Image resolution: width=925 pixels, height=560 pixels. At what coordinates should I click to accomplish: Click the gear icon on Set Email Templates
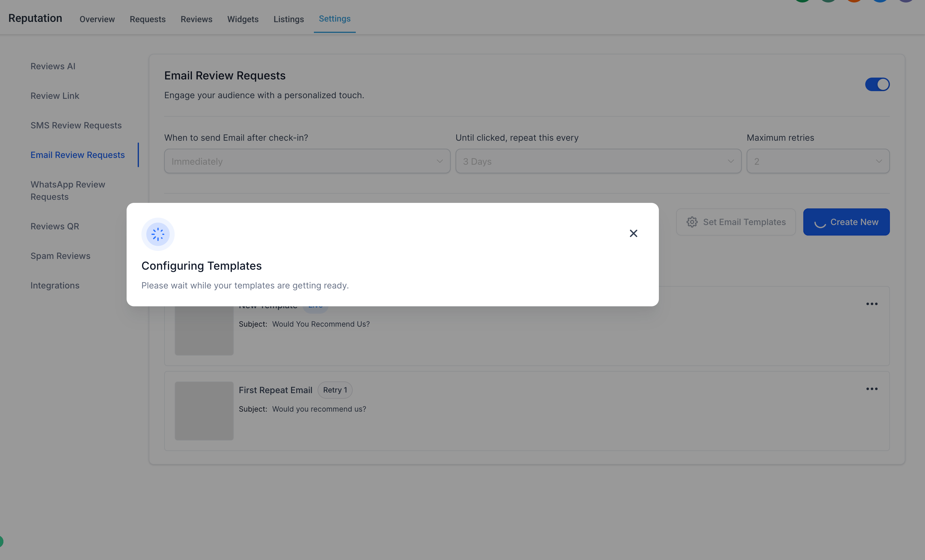click(692, 222)
